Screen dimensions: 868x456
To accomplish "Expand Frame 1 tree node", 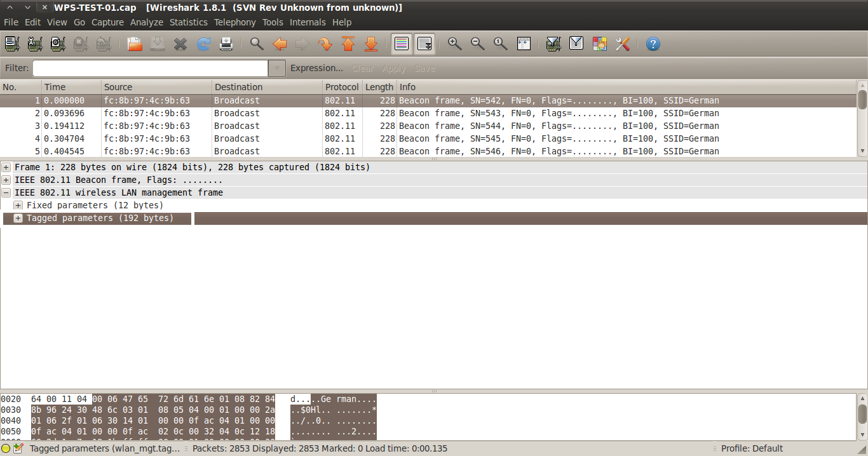I will click(6, 167).
